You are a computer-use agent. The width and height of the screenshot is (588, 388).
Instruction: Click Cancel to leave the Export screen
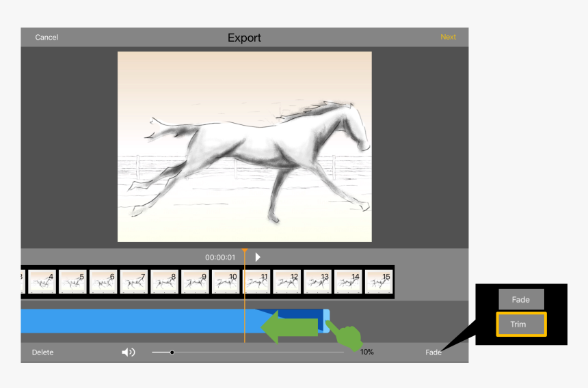click(46, 37)
